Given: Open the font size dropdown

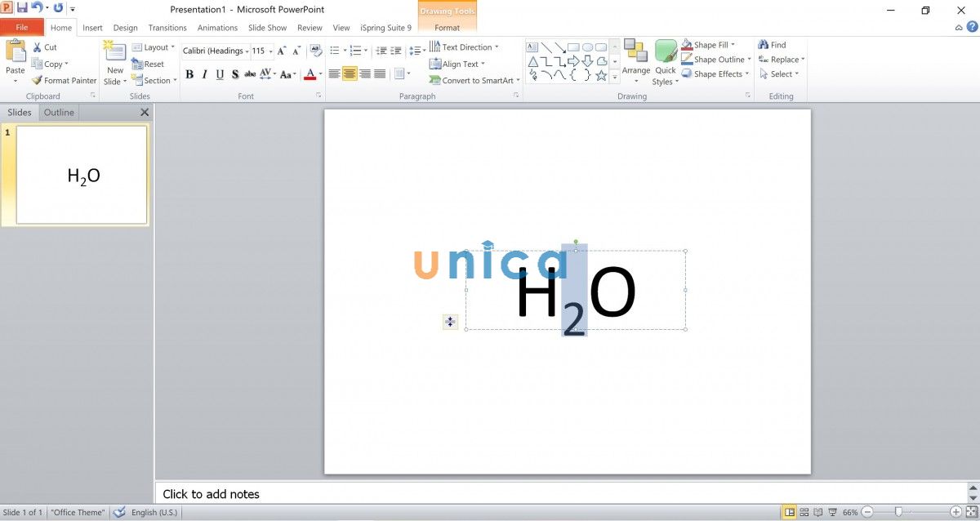Looking at the screenshot, I should (270, 51).
